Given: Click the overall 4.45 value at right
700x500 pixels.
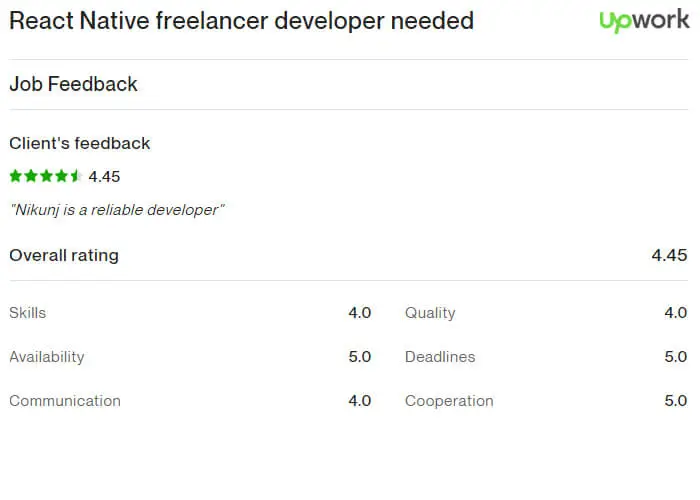Looking at the screenshot, I should [669, 255].
